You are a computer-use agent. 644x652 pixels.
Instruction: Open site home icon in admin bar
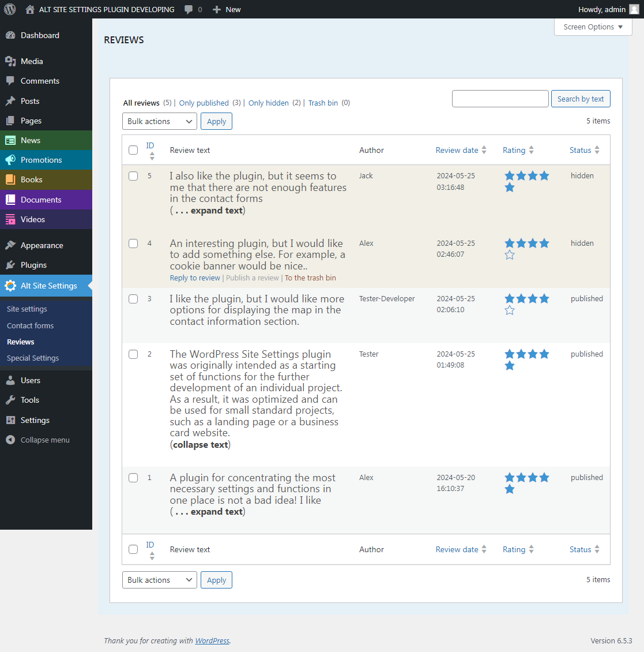pos(30,9)
